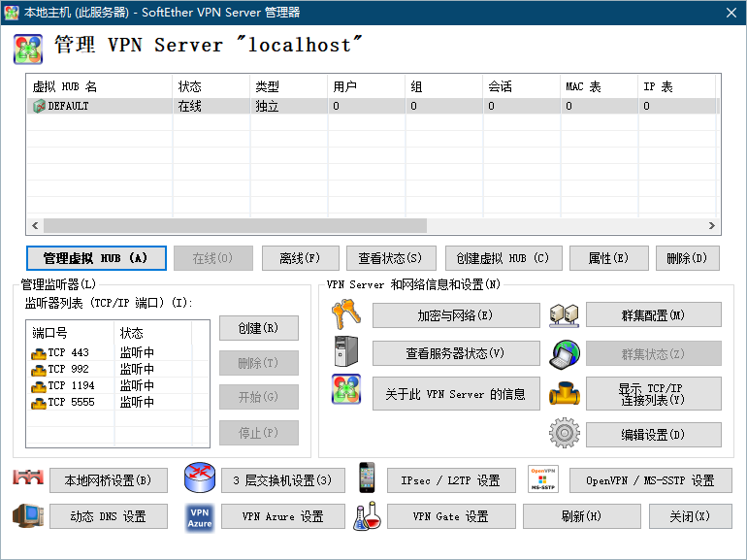Open 关于此 VPN Server 的信息
Screen dimensions: 747x560
pos(456,394)
